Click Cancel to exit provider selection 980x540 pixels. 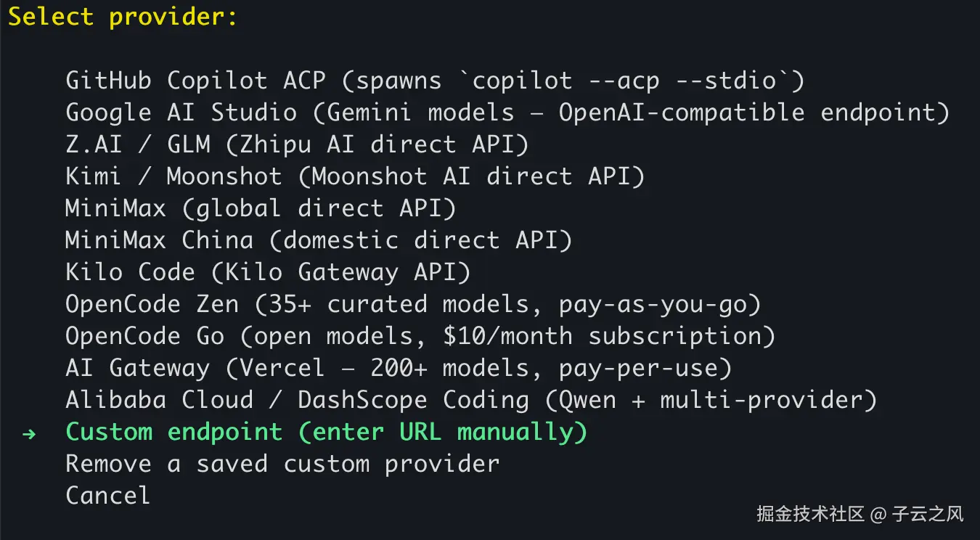coord(107,496)
